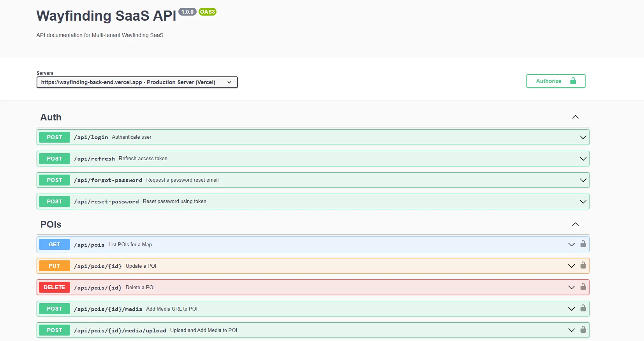Click 'Update a POI' description
644x341 pixels.
141,266
